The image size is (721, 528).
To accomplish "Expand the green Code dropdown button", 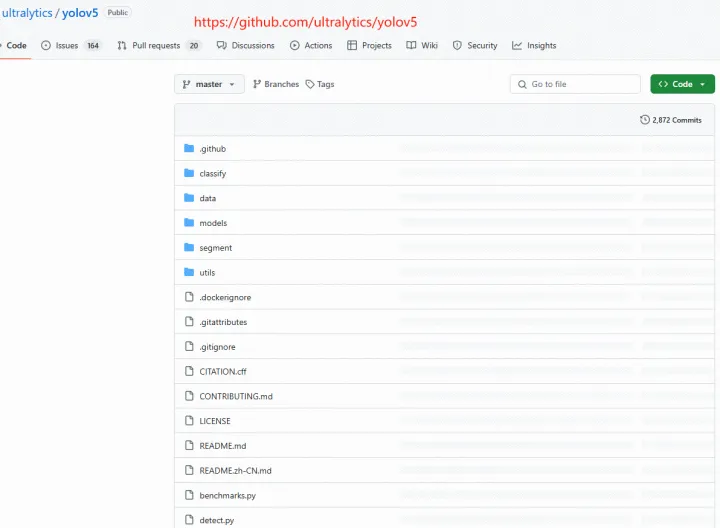I will 682,84.
